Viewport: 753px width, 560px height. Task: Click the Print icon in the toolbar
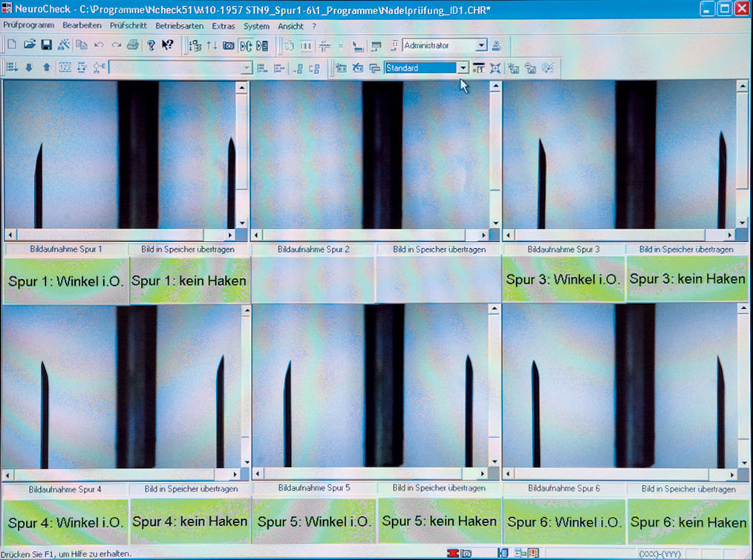(132, 45)
